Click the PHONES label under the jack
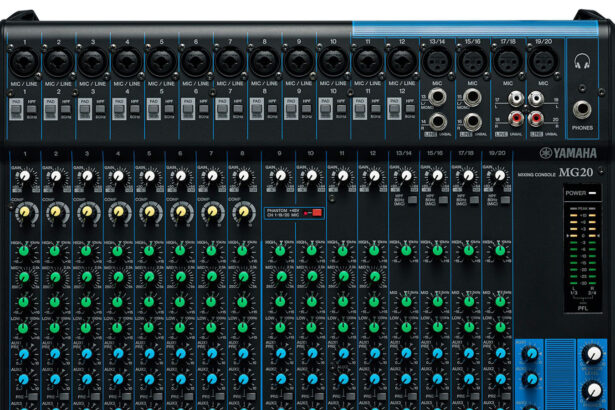Image resolution: width=615 pixels, height=410 pixels. click(582, 128)
